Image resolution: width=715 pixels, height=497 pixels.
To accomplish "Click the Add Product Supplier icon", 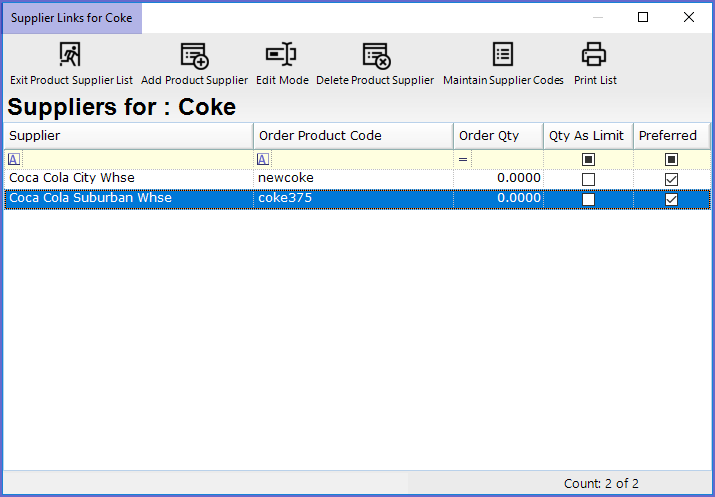I will point(194,55).
